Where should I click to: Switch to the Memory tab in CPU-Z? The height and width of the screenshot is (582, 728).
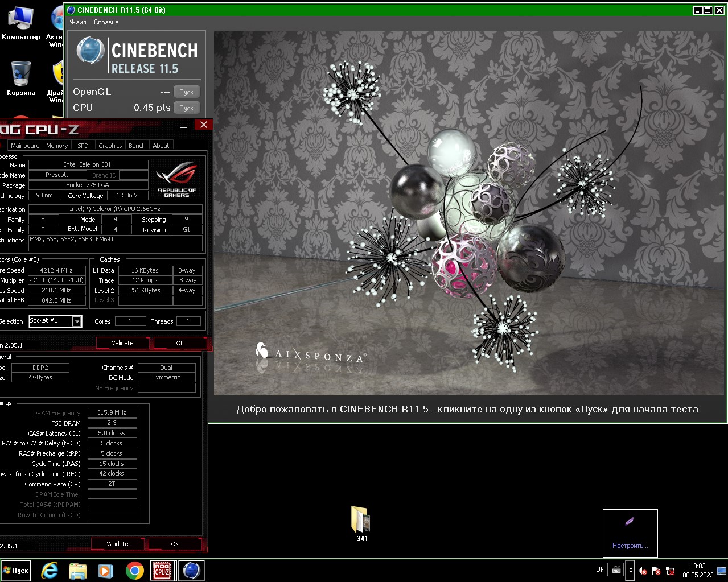[x=57, y=146]
